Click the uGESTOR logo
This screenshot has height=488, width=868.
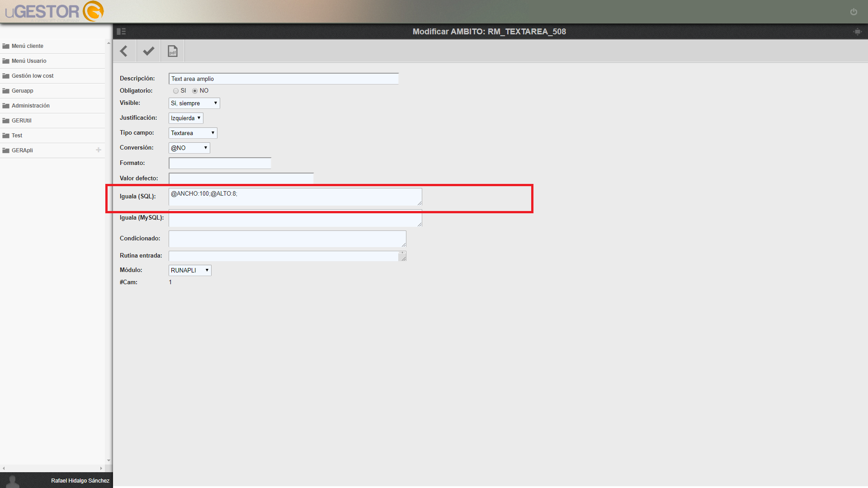55,11
